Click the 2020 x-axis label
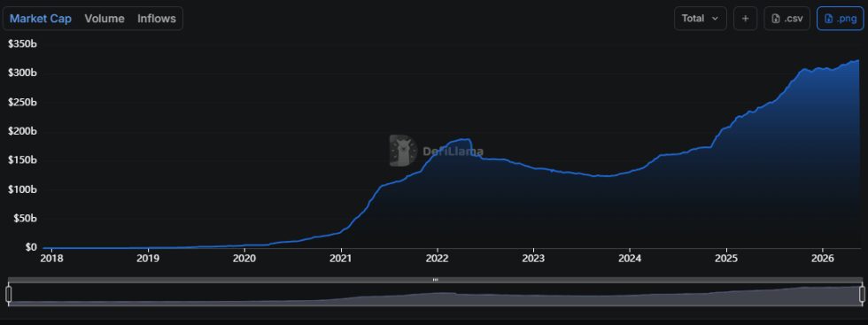The height and width of the screenshot is (325, 868). 244,258
